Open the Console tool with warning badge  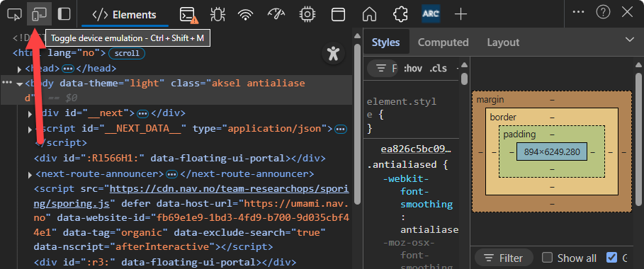click(x=188, y=15)
